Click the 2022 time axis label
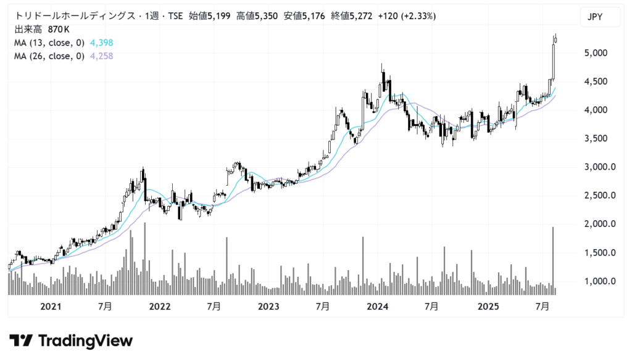The height and width of the screenshot is (364, 632). tap(160, 307)
